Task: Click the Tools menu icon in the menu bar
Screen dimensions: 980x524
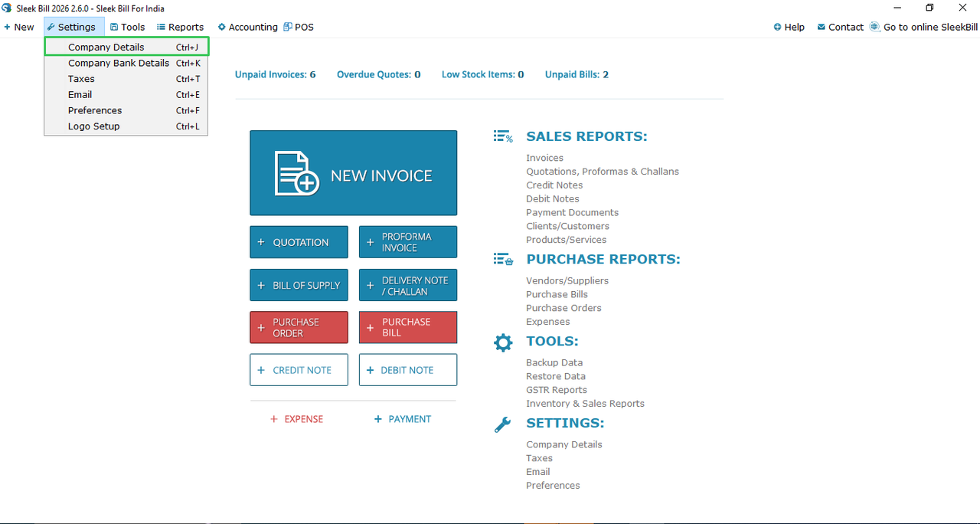Action: [x=114, y=27]
